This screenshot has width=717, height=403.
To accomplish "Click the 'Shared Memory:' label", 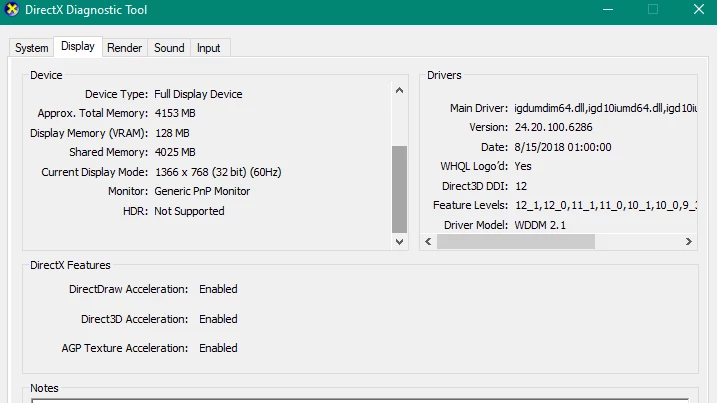I will point(108,152).
